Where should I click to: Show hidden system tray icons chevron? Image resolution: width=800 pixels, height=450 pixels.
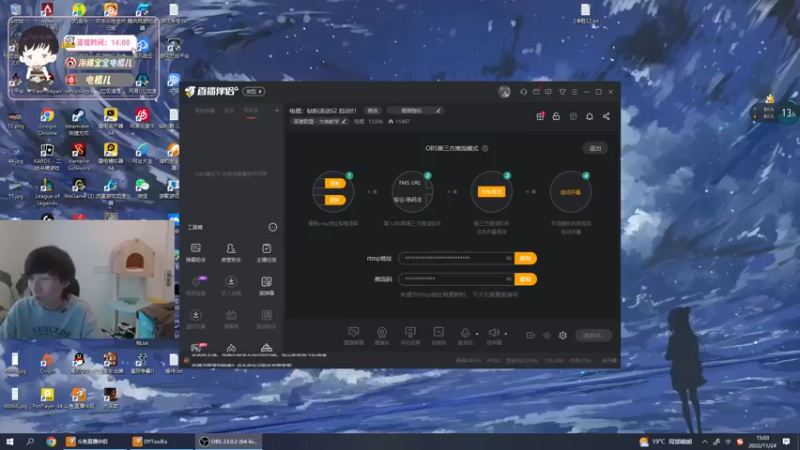point(705,441)
